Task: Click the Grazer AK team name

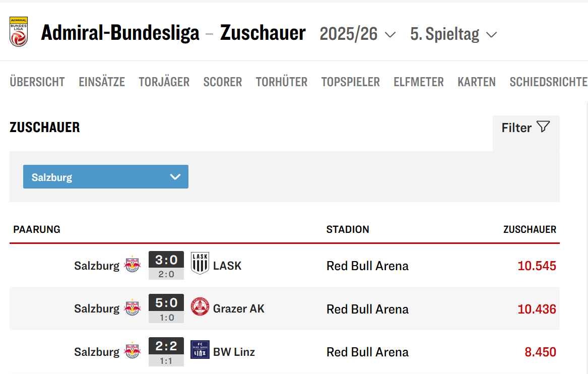Action: click(x=239, y=308)
